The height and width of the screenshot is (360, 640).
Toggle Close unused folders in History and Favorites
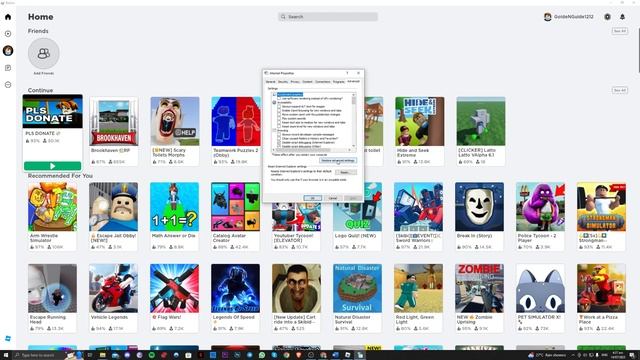coord(279,138)
